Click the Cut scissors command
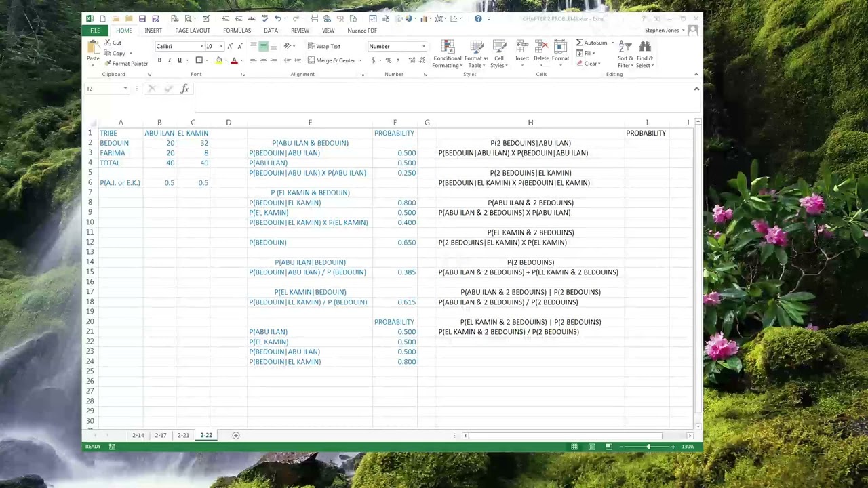Image resolution: width=868 pixels, height=488 pixels. pos(113,43)
